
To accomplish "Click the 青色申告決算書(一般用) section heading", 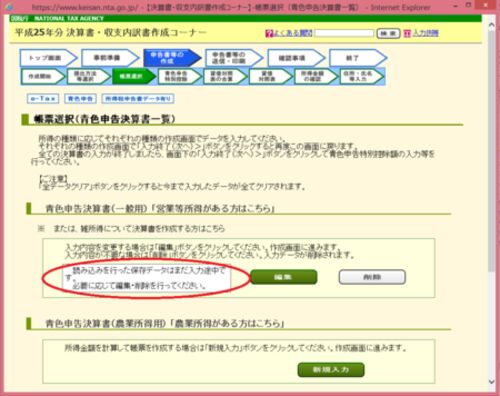I will point(160,209).
